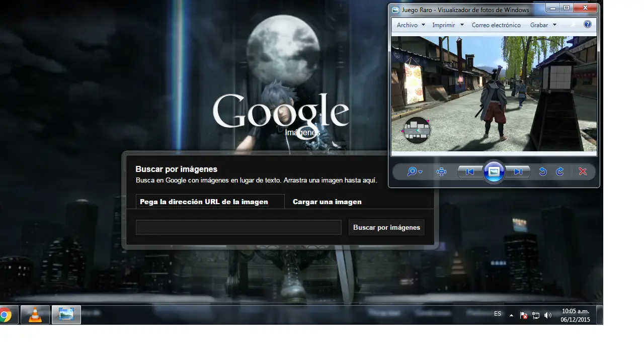Select 'Pega la dirección URL de la imagen' tab
This screenshot has width=644, height=362.
210,202
